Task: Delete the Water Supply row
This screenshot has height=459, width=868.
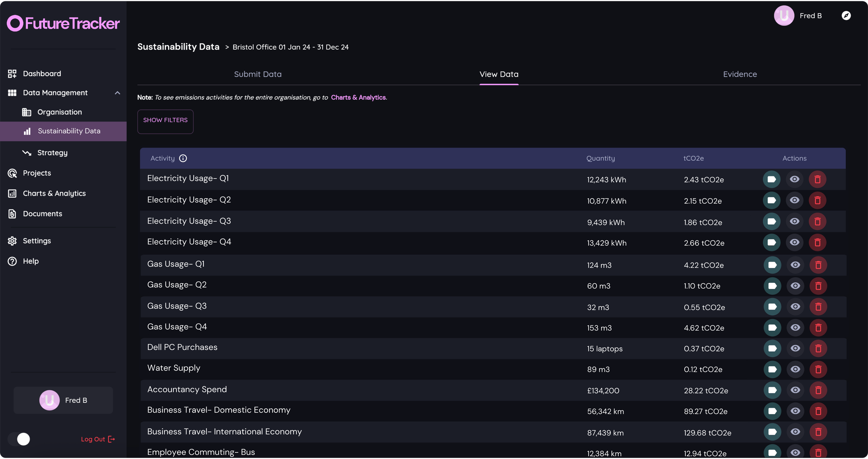Action: [818, 369]
